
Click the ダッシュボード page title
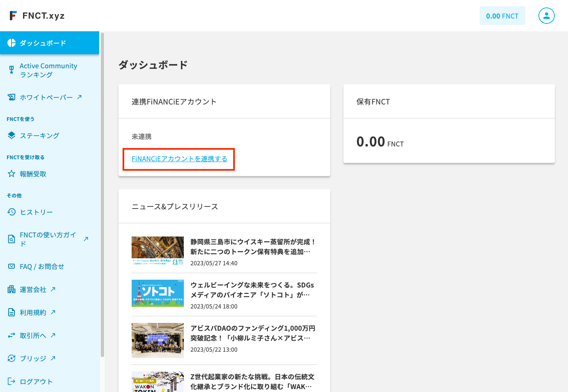[x=153, y=65]
